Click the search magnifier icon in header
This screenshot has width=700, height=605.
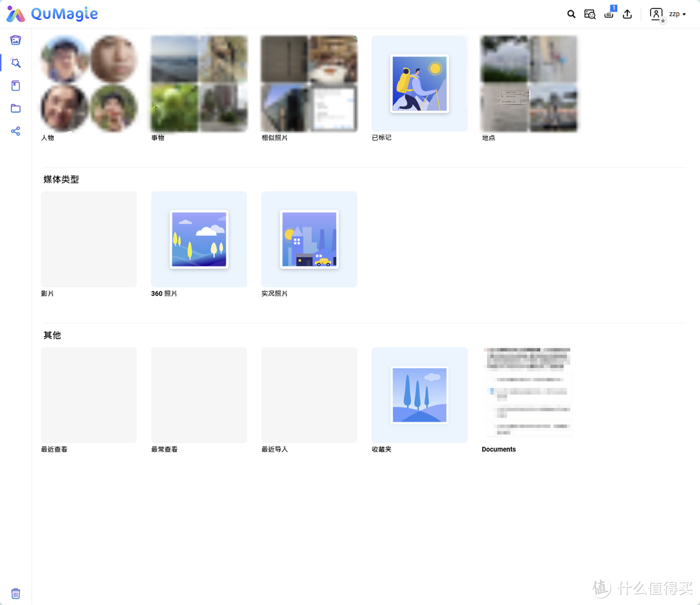pos(571,14)
